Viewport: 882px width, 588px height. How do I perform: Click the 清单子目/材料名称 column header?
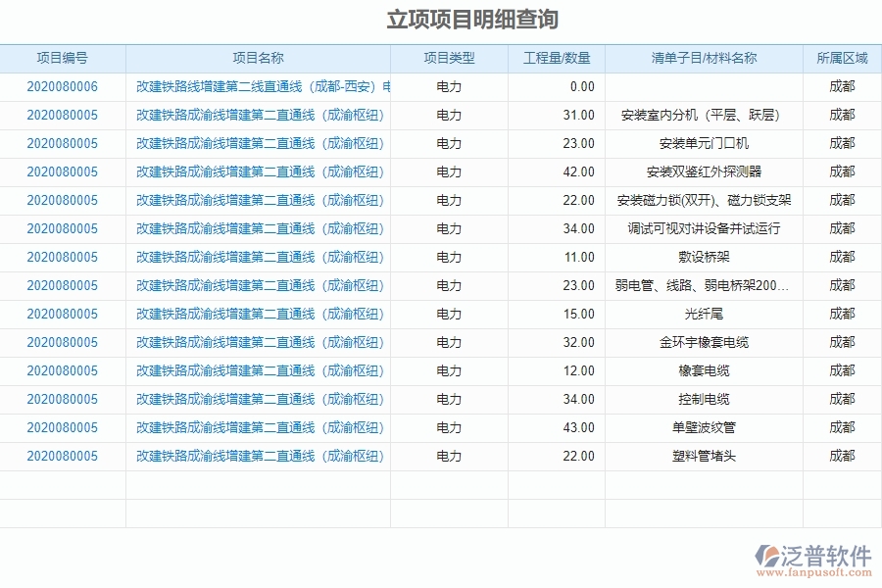706,58
